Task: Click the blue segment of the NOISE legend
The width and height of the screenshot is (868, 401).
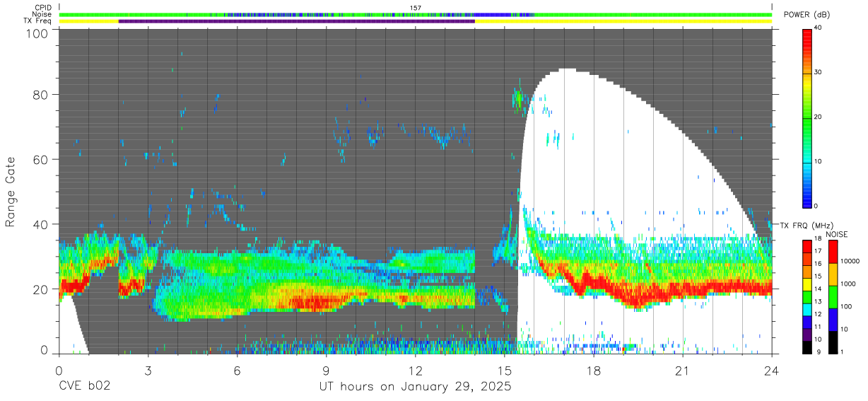Action: click(x=833, y=320)
